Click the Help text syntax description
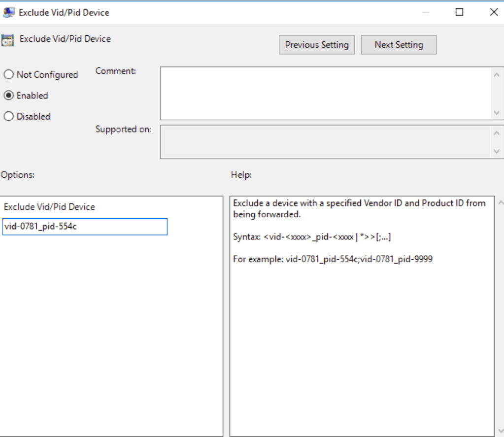Viewport: 504px width, 437px height. tap(312, 237)
